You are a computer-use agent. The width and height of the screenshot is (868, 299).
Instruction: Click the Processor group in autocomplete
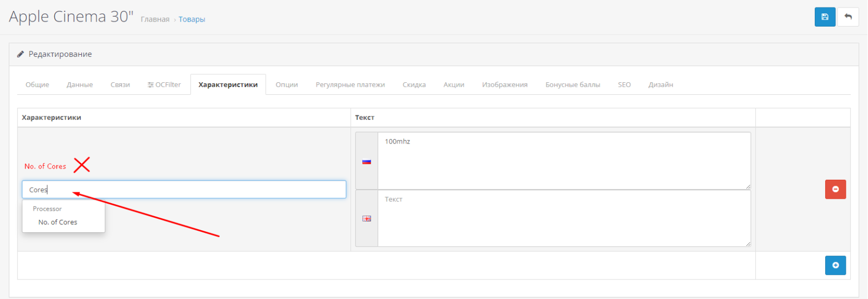(x=47, y=209)
